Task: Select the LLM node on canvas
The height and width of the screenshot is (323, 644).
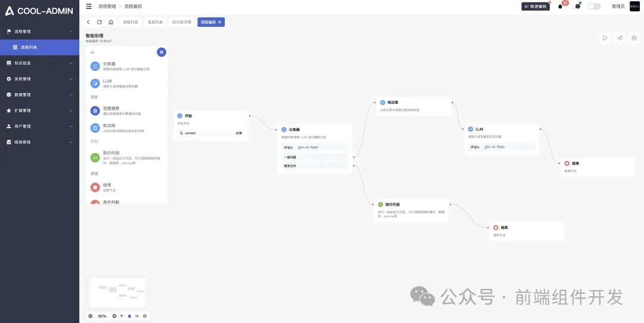Action: (501, 139)
